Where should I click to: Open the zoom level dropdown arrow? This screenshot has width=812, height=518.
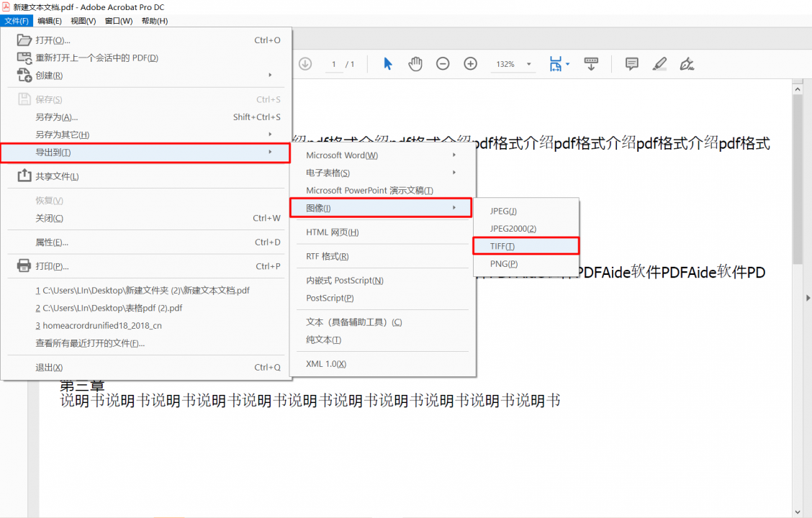coord(528,64)
